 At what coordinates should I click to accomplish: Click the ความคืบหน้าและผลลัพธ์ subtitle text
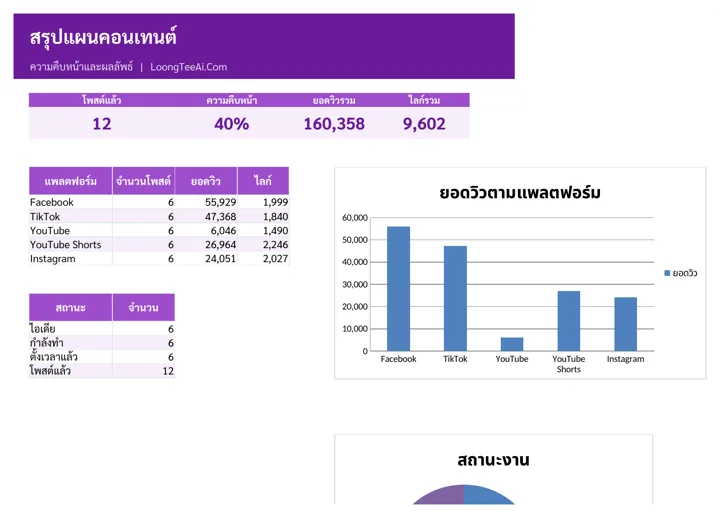click(x=81, y=67)
